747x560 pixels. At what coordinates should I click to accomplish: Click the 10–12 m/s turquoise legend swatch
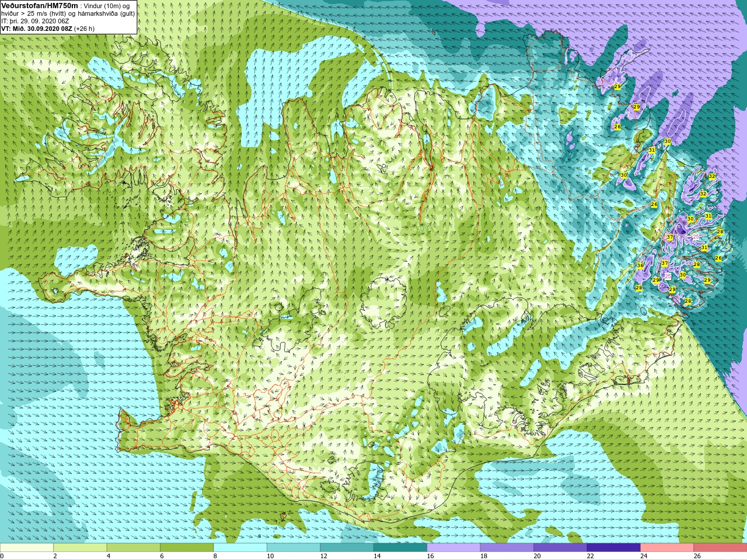tap(294, 548)
